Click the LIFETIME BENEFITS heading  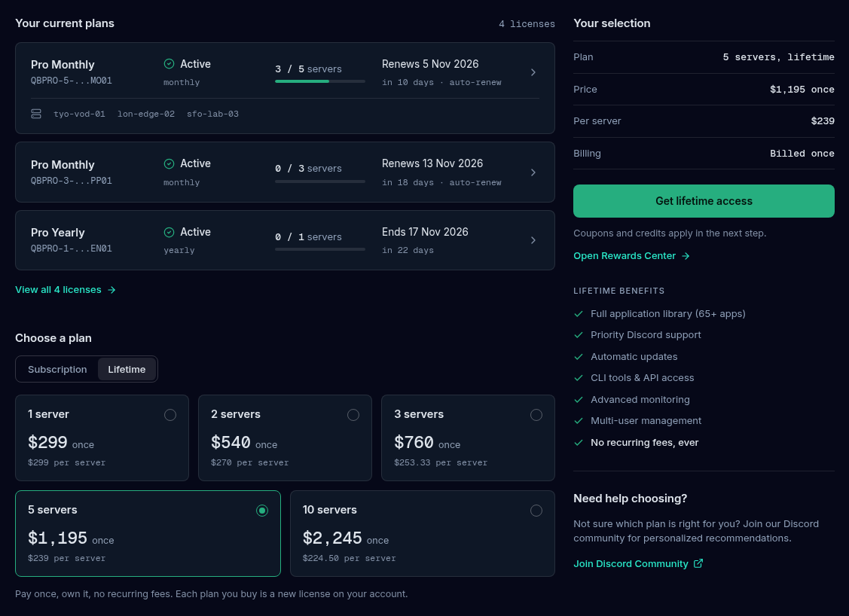pyautogui.click(x=619, y=291)
